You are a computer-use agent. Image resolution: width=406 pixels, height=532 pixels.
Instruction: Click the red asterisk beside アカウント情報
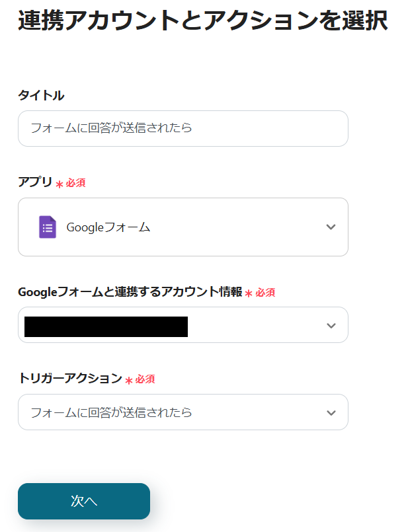click(249, 294)
